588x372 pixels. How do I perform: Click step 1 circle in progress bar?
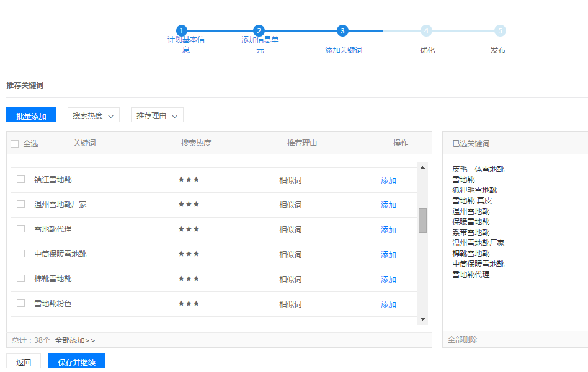181,31
